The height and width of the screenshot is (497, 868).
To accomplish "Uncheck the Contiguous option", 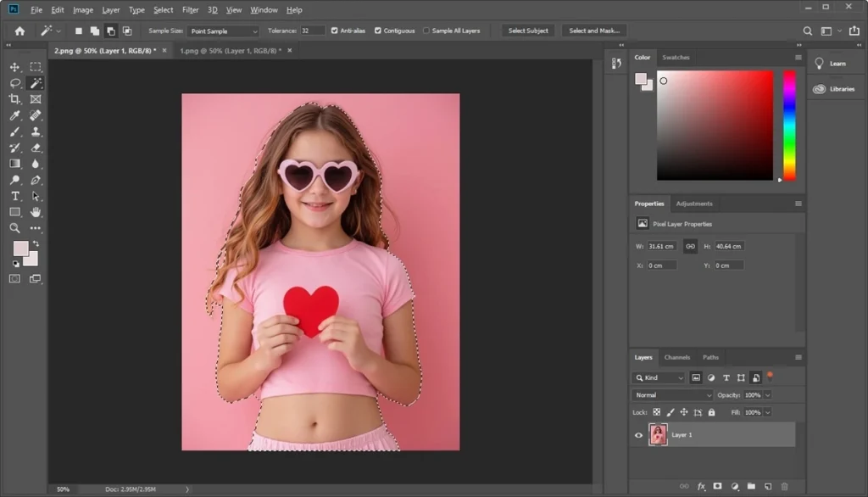I will tap(378, 31).
